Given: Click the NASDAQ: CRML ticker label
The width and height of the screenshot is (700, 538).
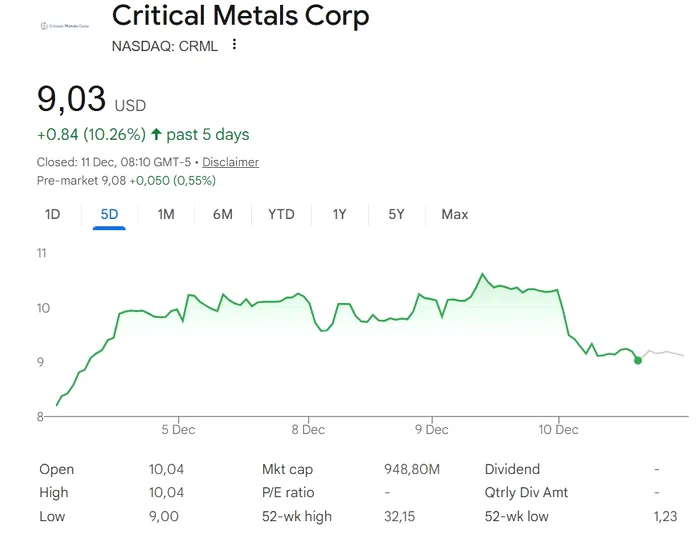Looking at the screenshot, I should coord(164,46).
